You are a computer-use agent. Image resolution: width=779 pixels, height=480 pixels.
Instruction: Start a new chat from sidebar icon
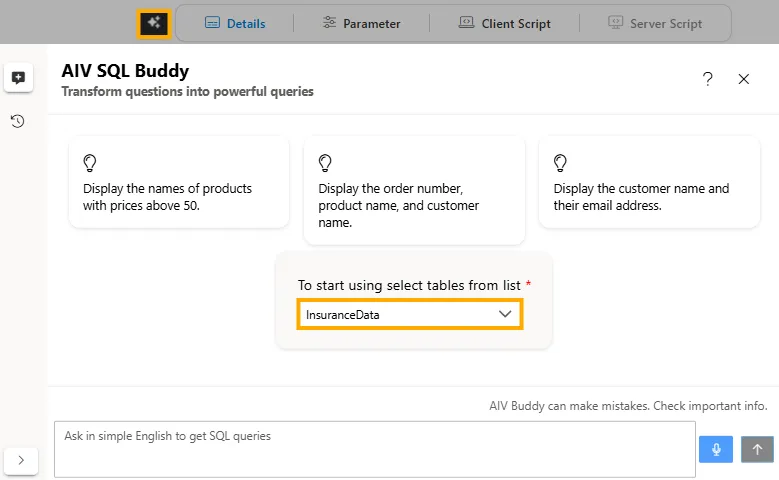coord(18,78)
